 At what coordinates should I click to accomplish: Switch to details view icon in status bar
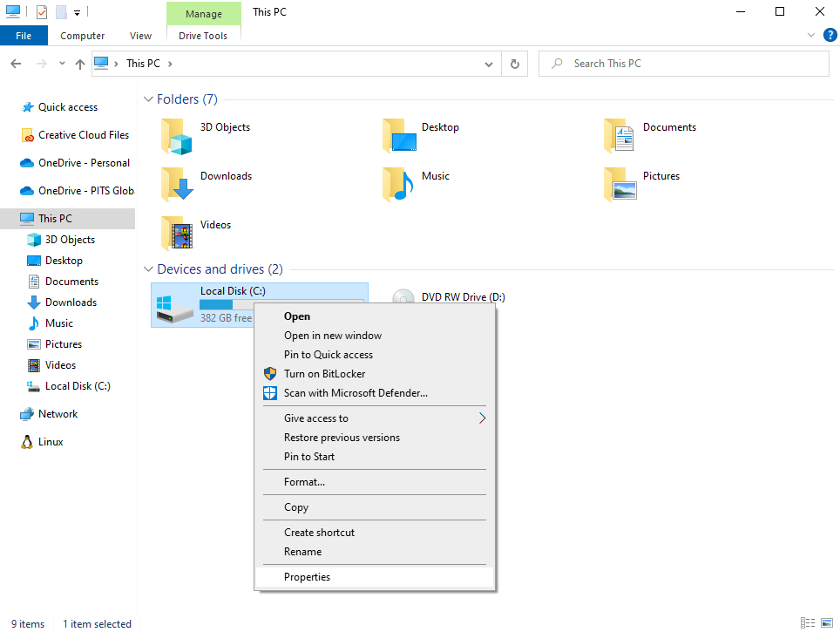click(x=808, y=623)
